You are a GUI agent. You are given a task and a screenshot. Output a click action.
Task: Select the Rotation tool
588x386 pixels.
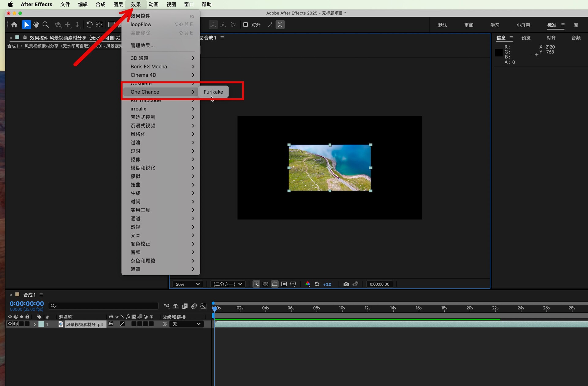89,25
